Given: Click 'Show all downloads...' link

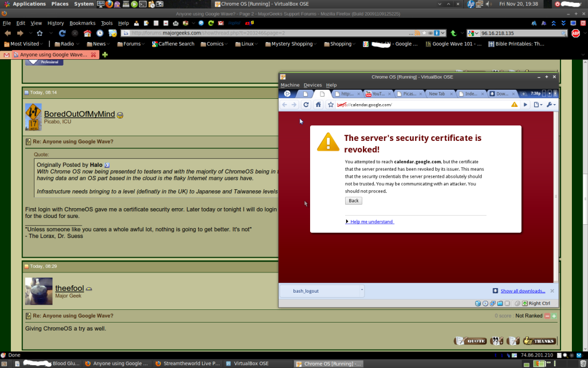Looking at the screenshot, I should (x=523, y=291).
